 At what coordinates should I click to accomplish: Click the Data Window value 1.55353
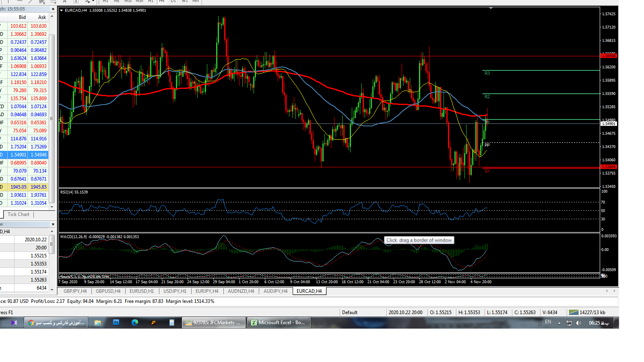point(39,264)
